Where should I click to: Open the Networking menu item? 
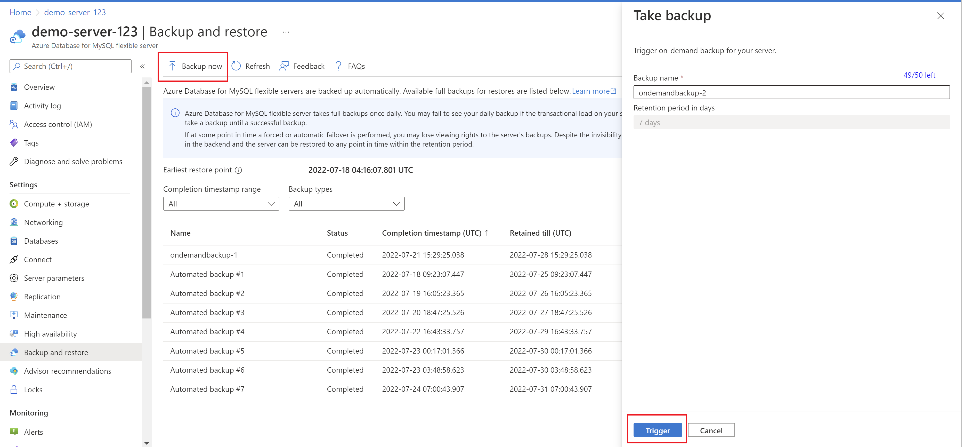[x=43, y=222]
